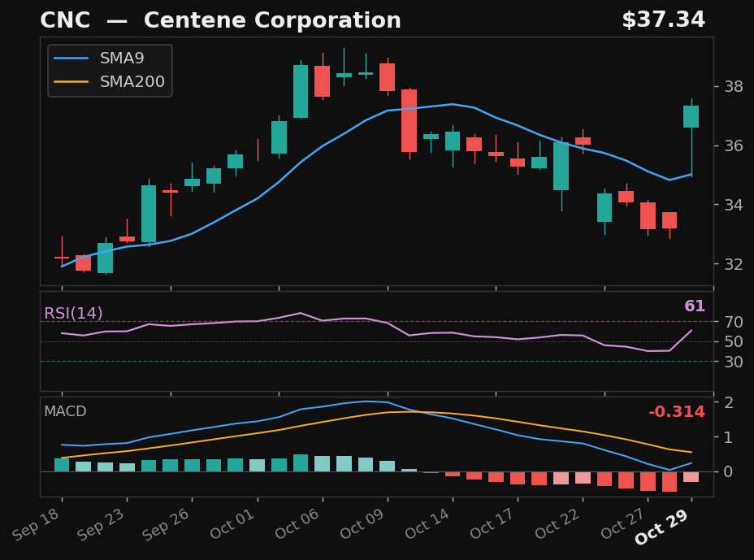The height and width of the screenshot is (560, 754).
Task: Click the MACD panel label
Action: [65, 411]
